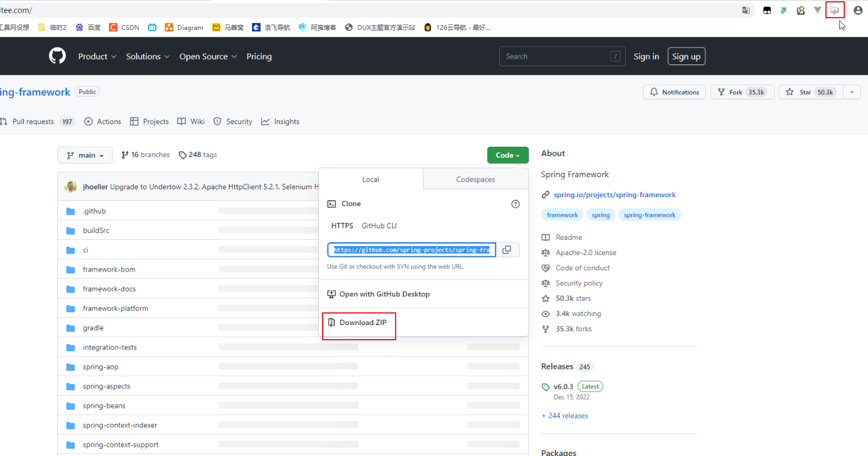Image resolution: width=868 pixels, height=456 pixels.
Task: Click jhoeller's avatar on the commit row
Action: (x=71, y=187)
